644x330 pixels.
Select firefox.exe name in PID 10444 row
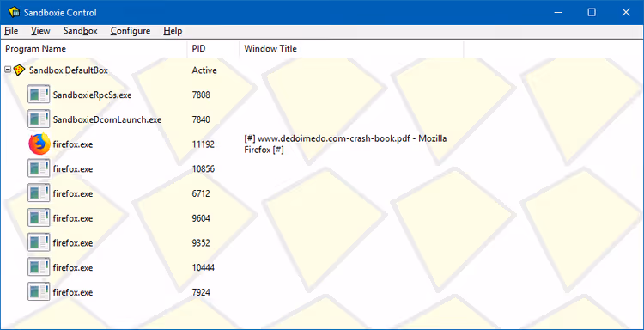73,267
